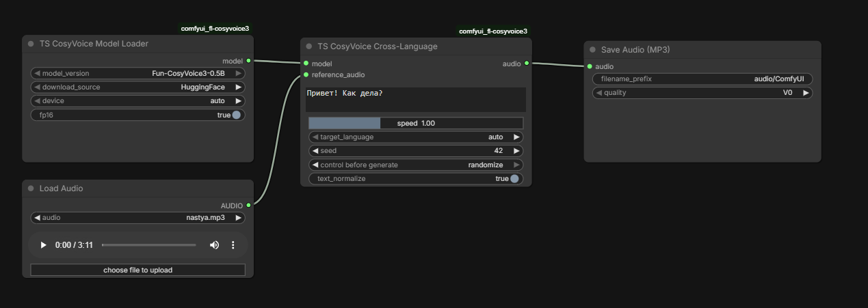Click the model output socket on Model Loader

[248, 61]
